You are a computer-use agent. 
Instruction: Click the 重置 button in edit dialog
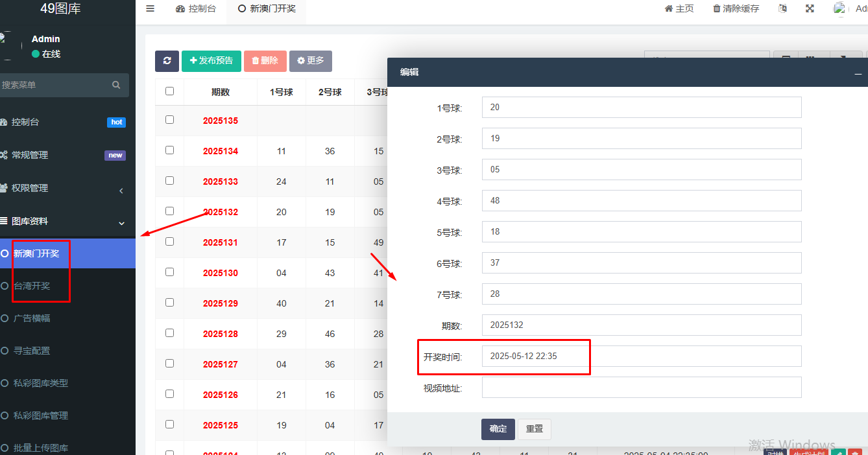(x=534, y=429)
